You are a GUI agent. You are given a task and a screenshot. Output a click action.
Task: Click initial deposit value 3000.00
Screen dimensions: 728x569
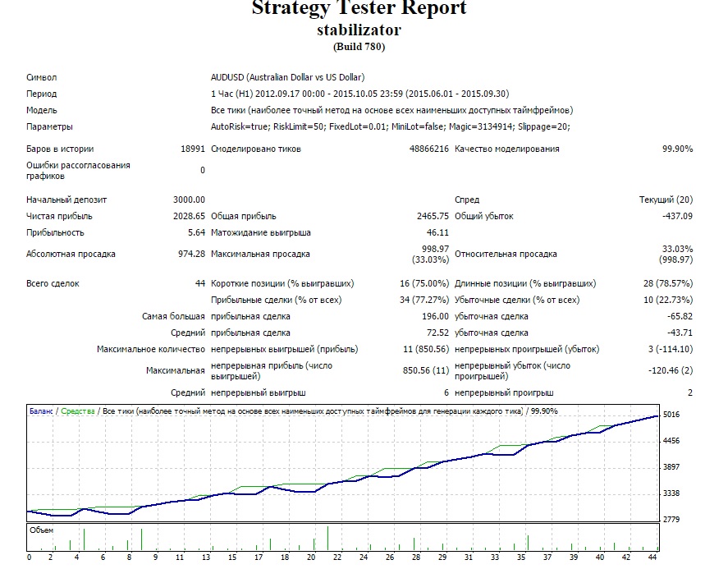(x=189, y=200)
